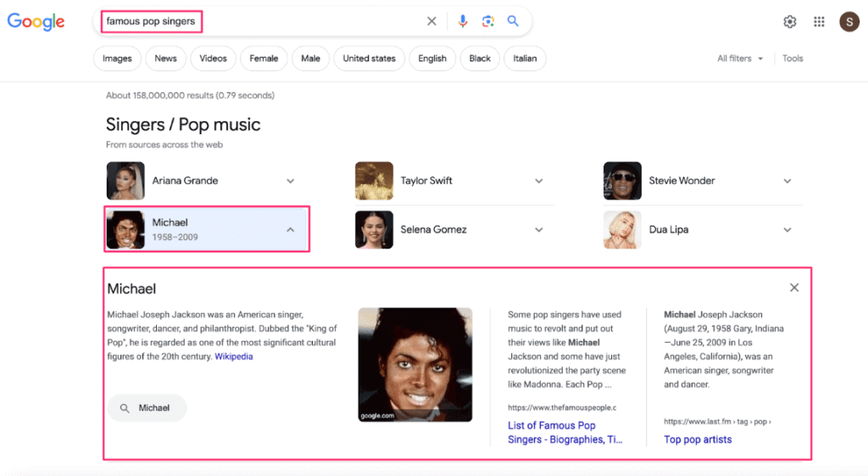Apply the Black filter chip
The width and height of the screenshot is (868, 476).
pos(480,59)
